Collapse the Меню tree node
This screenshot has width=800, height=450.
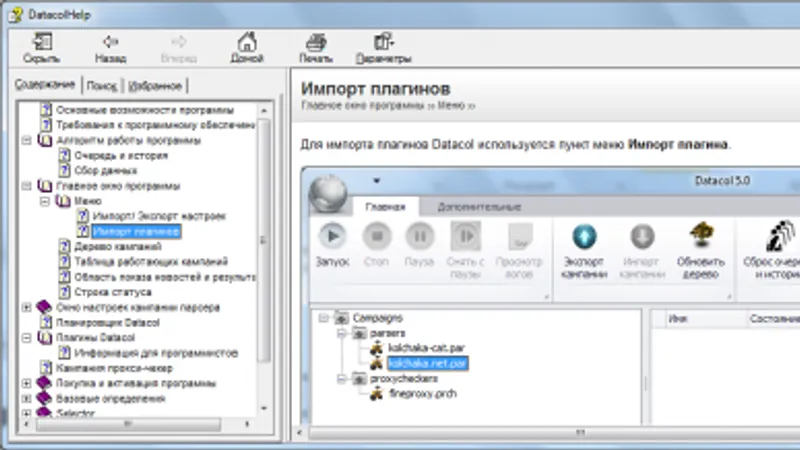(45, 201)
